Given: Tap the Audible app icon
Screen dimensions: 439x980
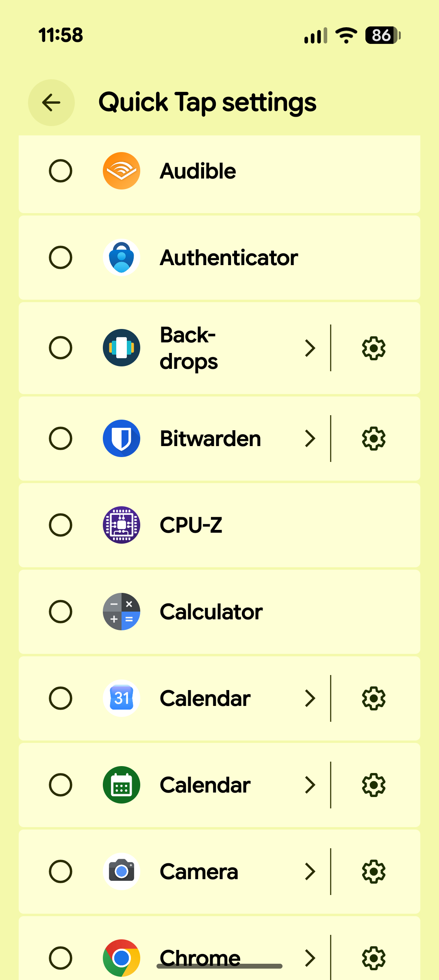Looking at the screenshot, I should tap(122, 171).
